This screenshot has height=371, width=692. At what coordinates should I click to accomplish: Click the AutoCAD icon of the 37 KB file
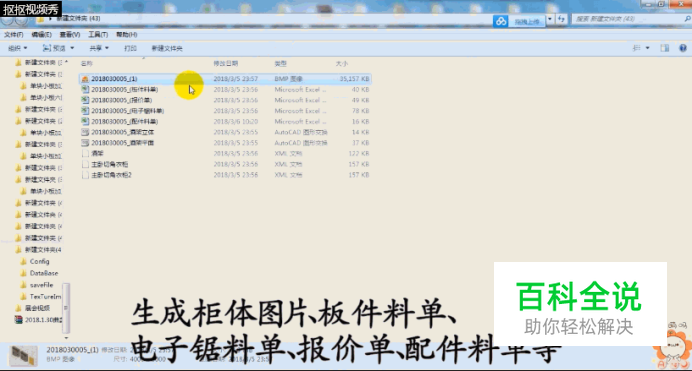pyautogui.click(x=85, y=143)
